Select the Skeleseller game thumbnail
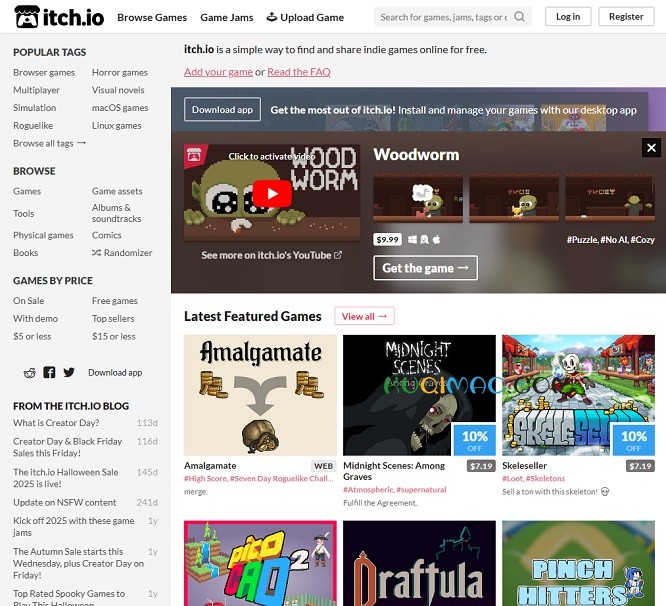666x606 pixels. (x=578, y=395)
